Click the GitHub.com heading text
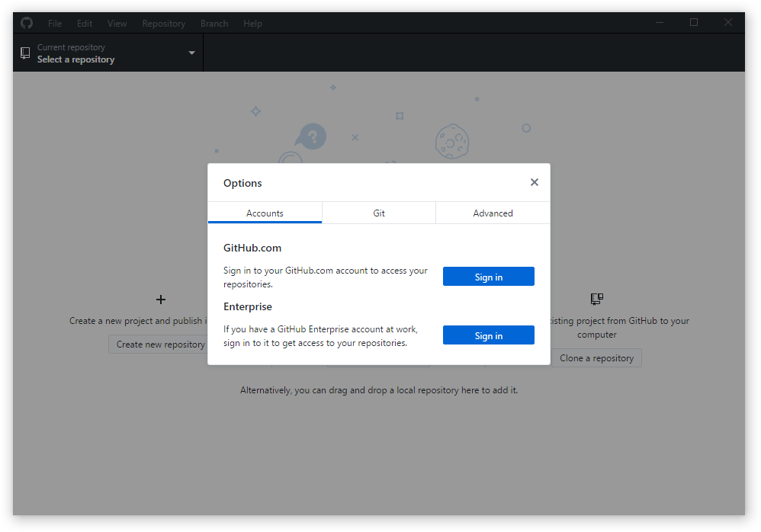This screenshot has height=532, width=761. point(252,248)
